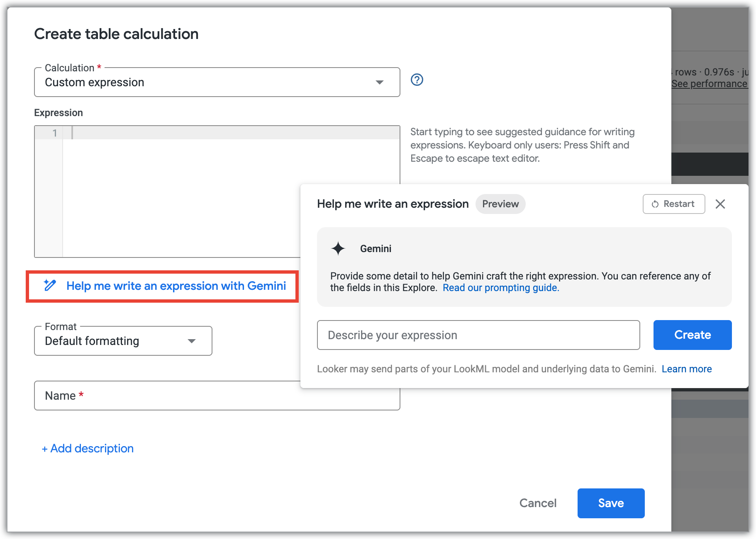Click the Describe your expression field
The width and height of the screenshot is (756, 539).
[478, 335]
